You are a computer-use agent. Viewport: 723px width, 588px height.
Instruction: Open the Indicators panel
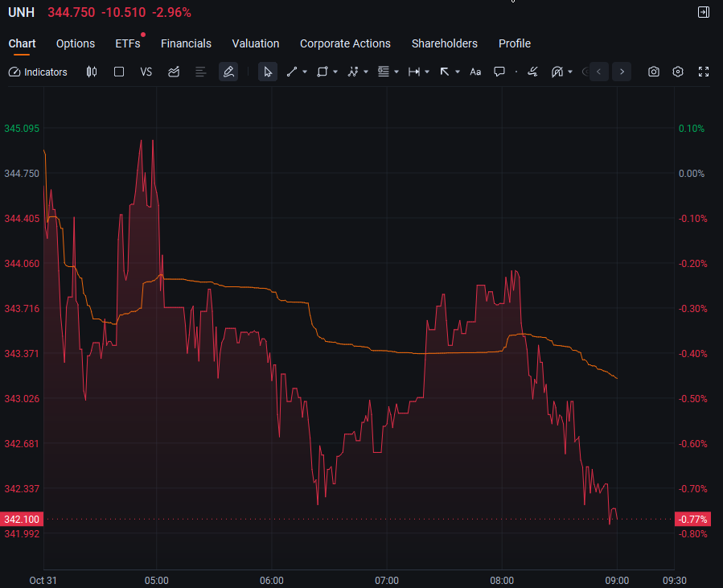tap(38, 72)
